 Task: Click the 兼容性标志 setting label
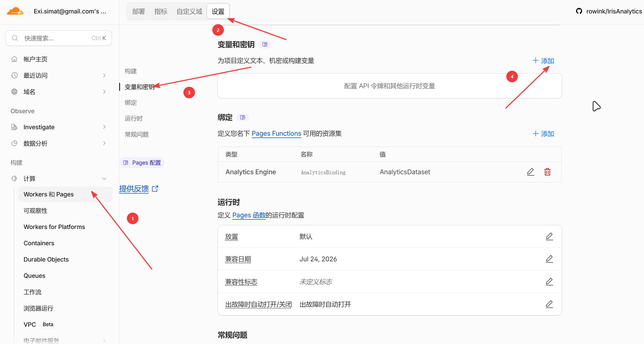pos(241,282)
